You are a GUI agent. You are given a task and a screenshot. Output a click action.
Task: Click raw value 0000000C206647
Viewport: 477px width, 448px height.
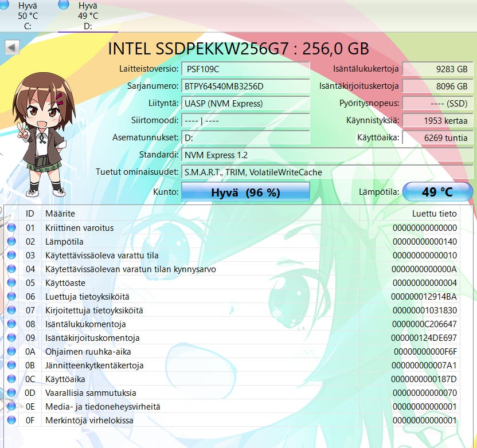424,324
